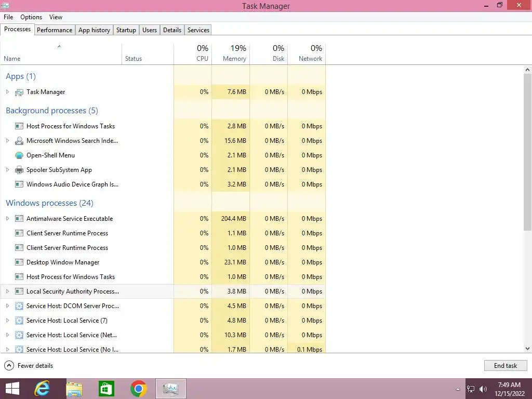Click the Service Host: DCOM Server gear icon
This screenshot has height=399, width=532.
[x=19, y=306]
